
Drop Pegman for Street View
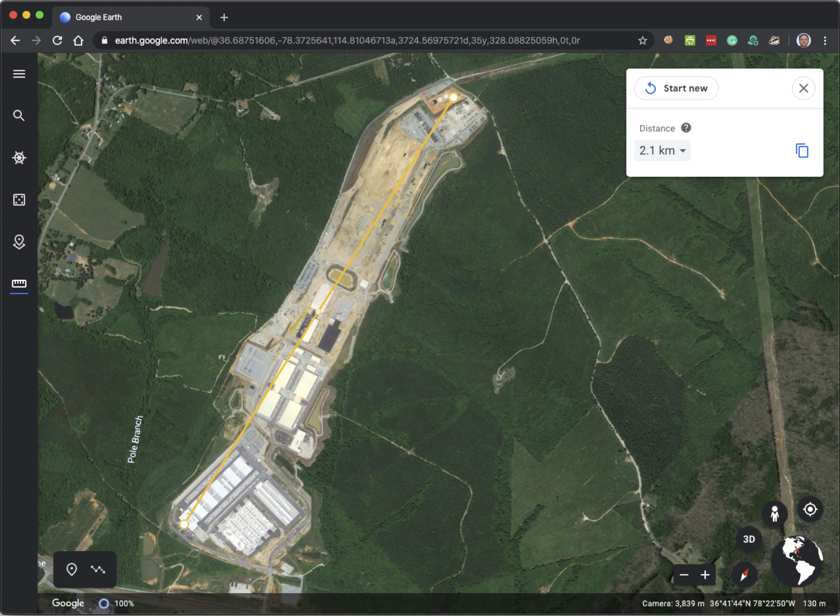[774, 514]
